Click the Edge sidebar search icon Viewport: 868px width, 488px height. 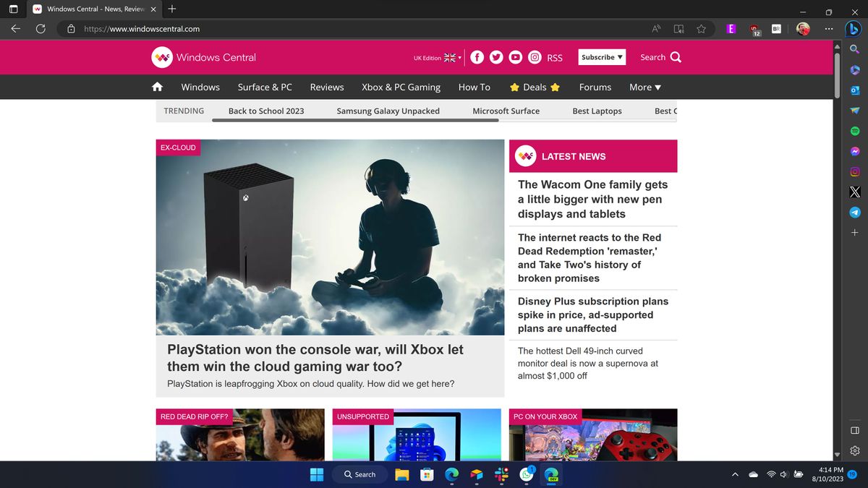[x=854, y=49]
